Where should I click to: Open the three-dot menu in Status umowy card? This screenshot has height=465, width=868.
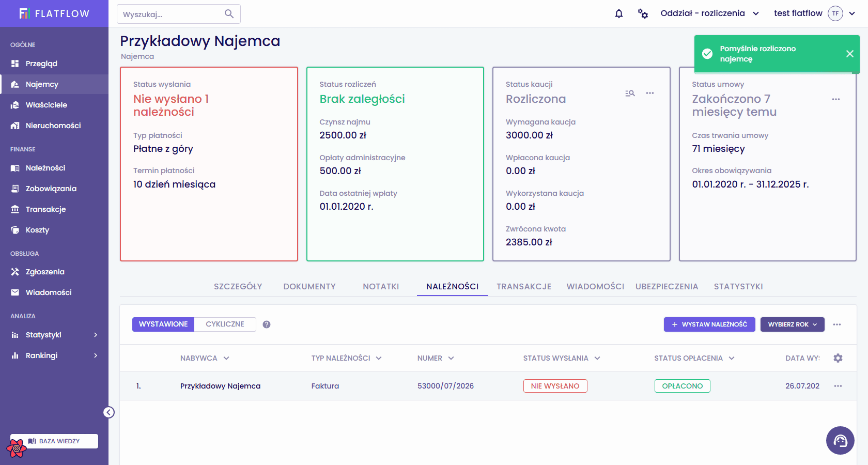(836, 99)
